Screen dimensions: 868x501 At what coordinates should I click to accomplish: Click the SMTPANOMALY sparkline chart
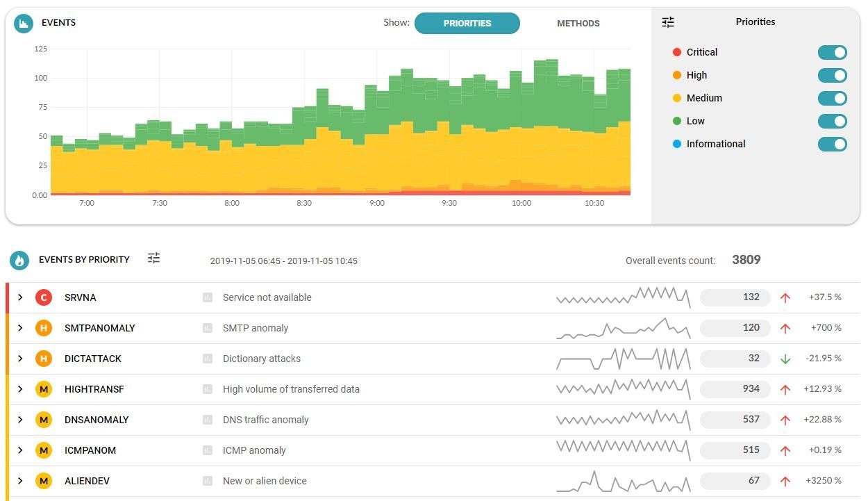coord(624,328)
